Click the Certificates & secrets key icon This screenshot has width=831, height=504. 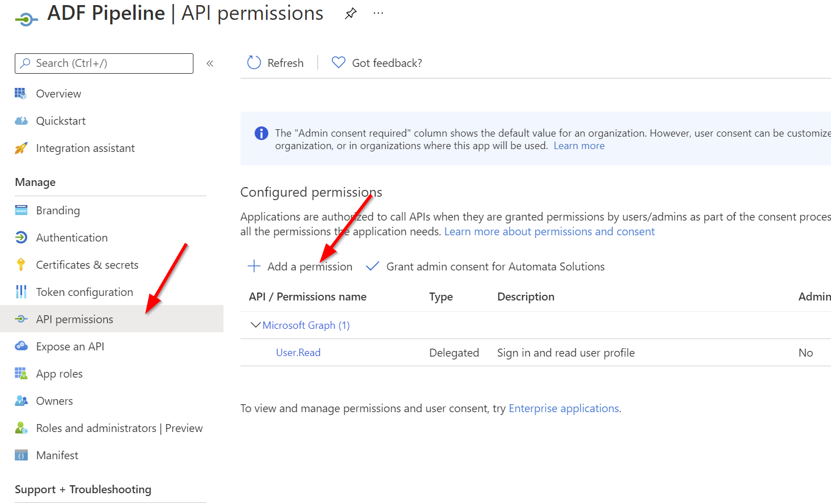[x=21, y=265]
